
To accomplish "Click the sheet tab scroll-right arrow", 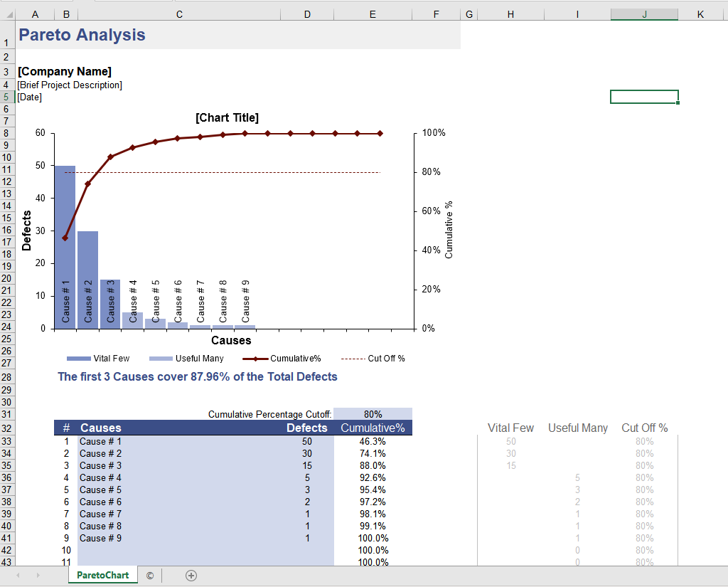I will (x=38, y=576).
